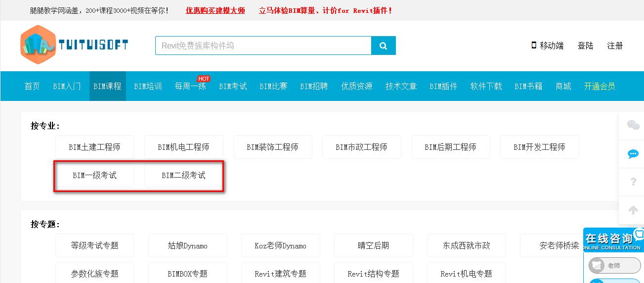Choose the 等级考试专题 topic

click(95, 245)
